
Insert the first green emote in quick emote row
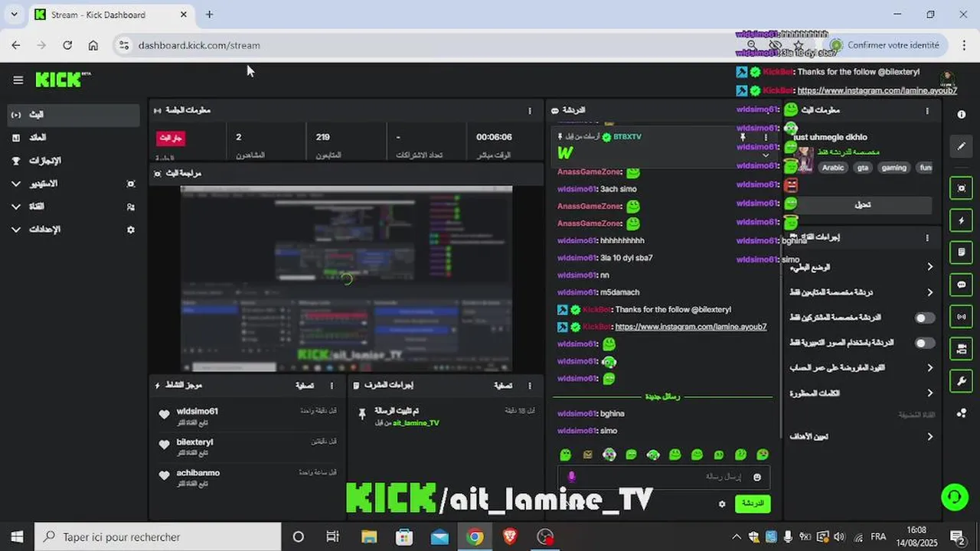click(565, 455)
